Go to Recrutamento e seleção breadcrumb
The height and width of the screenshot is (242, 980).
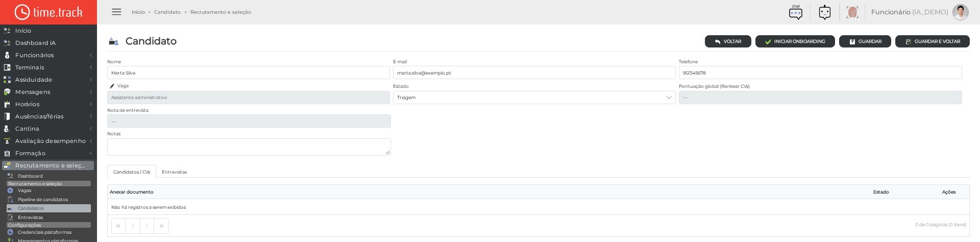click(x=220, y=12)
